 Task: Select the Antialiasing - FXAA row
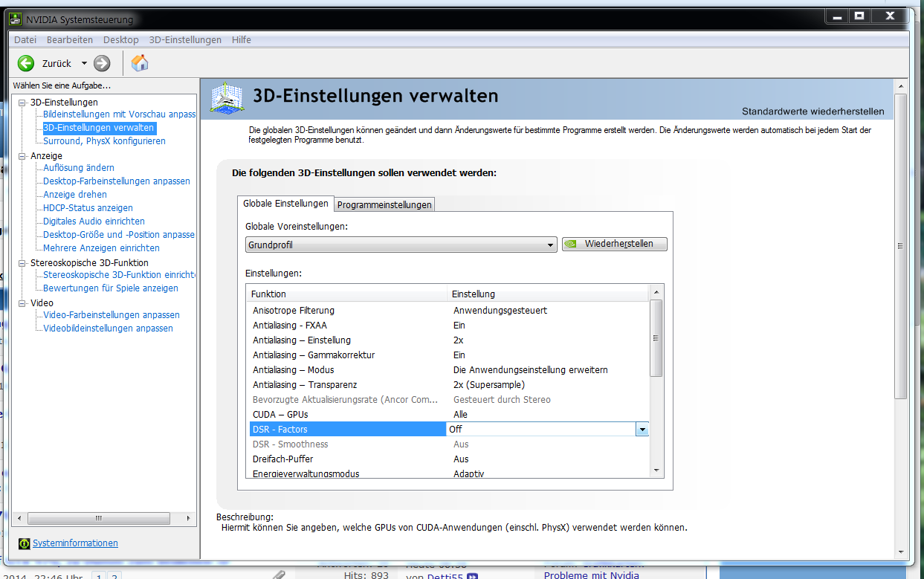(449, 326)
